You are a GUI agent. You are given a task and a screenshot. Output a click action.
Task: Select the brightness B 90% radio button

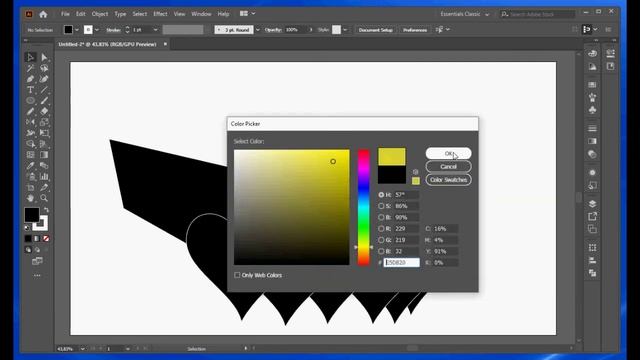click(x=381, y=217)
